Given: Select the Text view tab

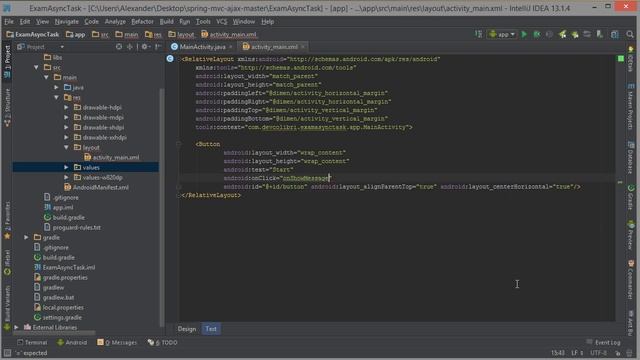Looking at the screenshot, I should pyautogui.click(x=211, y=329).
